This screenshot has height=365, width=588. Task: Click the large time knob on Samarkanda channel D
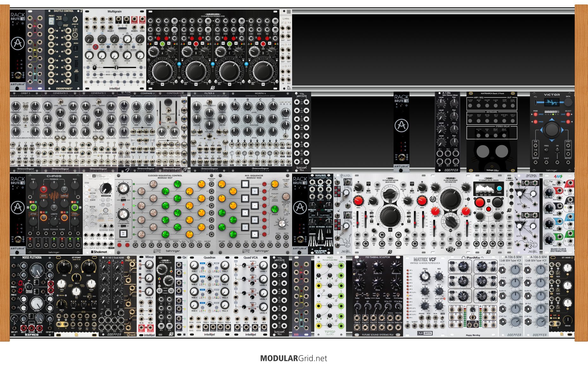(263, 71)
